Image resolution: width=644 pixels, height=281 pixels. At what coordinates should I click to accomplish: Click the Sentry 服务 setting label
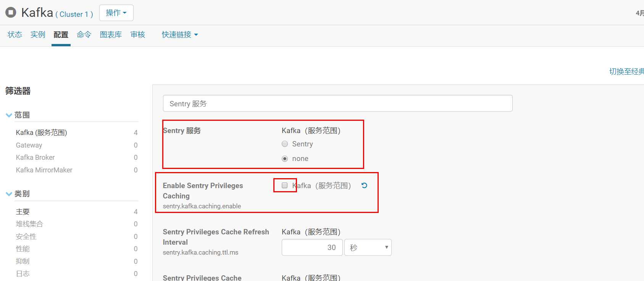(182, 131)
